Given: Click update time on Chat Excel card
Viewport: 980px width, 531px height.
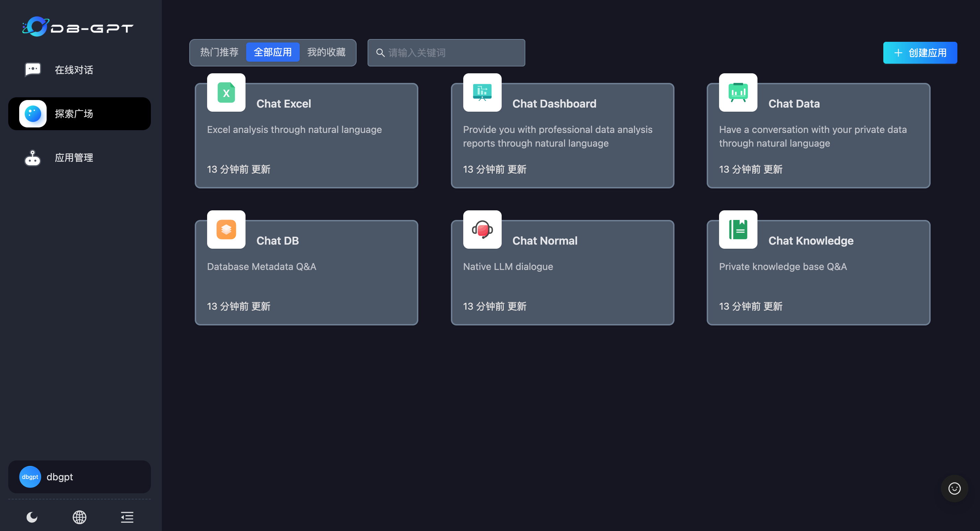Looking at the screenshot, I should (x=239, y=169).
